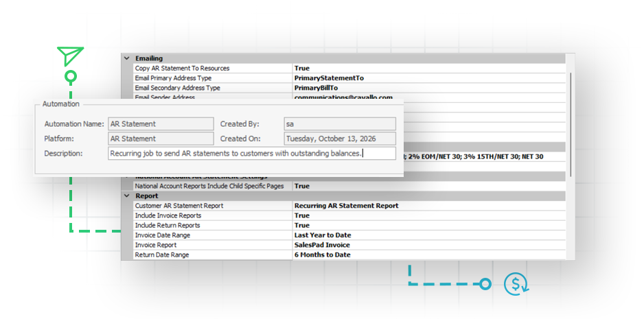Select Email Secondary Address Type label
The image size is (644, 319).
click(177, 88)
